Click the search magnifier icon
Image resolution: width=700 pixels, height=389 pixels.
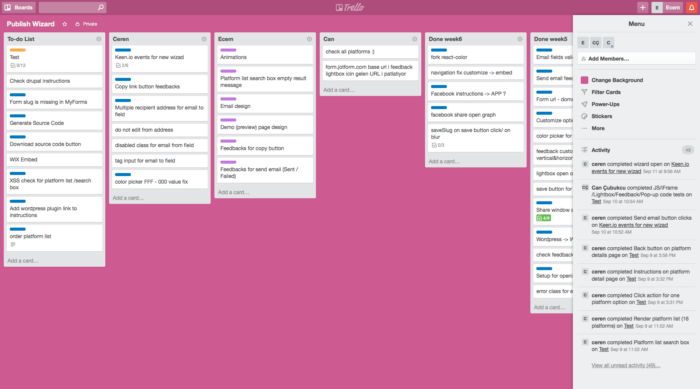(100, 7)
